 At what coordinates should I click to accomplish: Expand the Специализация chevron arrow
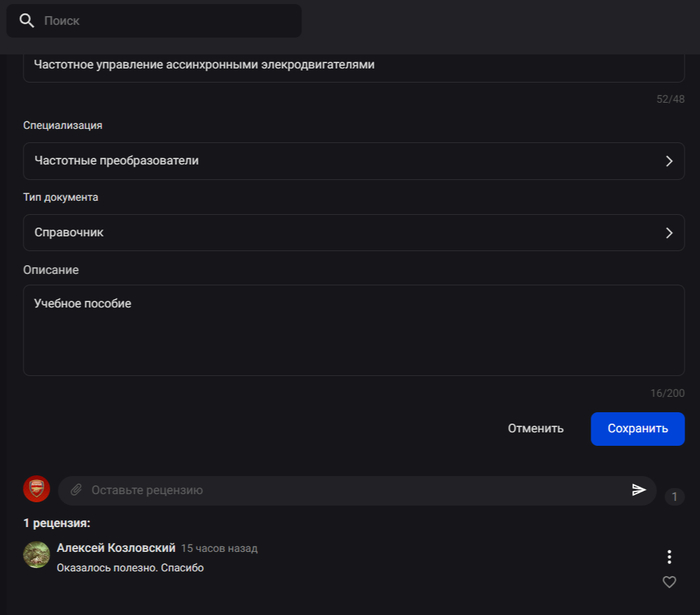click(669, 161)
